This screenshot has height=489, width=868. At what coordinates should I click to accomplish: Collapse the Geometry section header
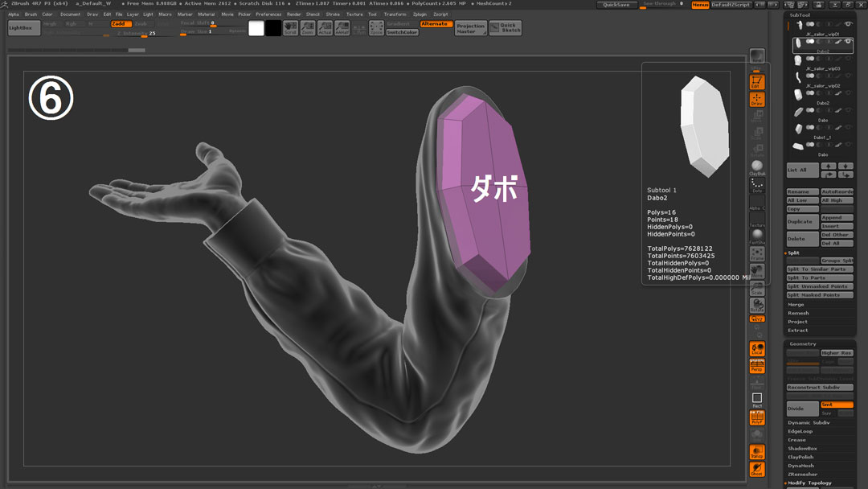803,344
